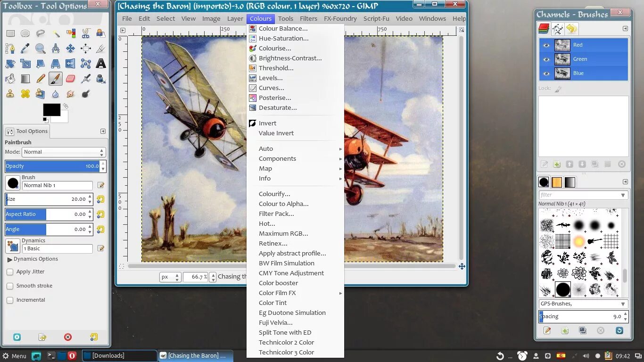
Task: Select the Shear tool
Action: pos(41,64)
